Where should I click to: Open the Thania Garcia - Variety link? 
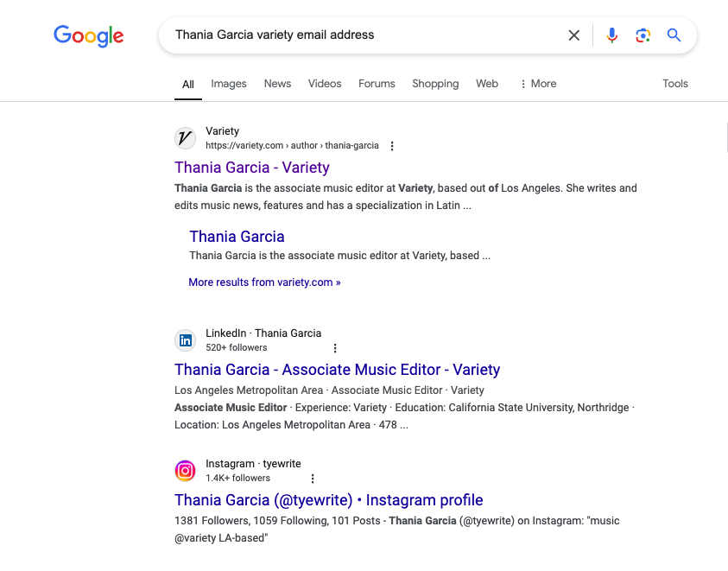252,168
